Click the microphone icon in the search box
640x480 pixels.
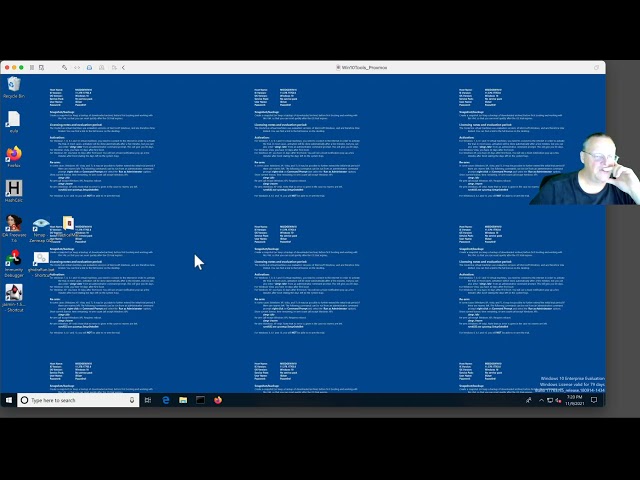click(132, 400)
